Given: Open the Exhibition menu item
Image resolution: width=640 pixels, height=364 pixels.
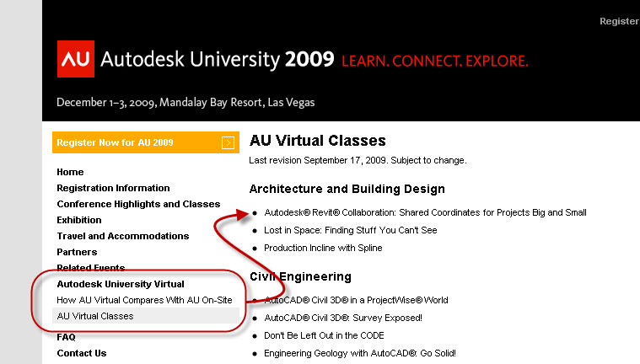Looking at the screenshot, I should (x=79, y=220).
